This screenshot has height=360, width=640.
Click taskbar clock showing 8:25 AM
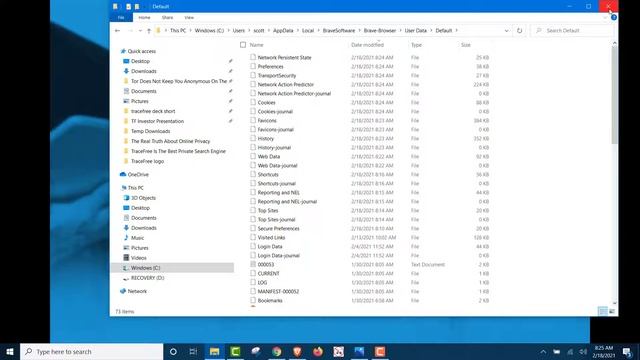[604, 352]
